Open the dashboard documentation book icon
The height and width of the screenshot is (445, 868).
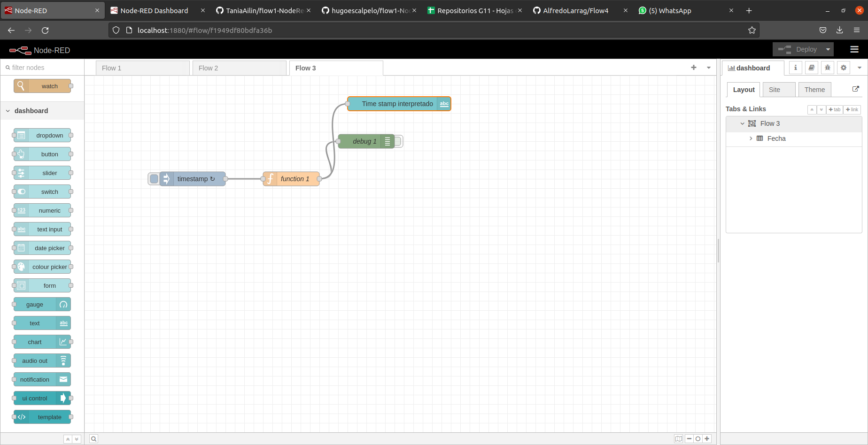[811, 68]
